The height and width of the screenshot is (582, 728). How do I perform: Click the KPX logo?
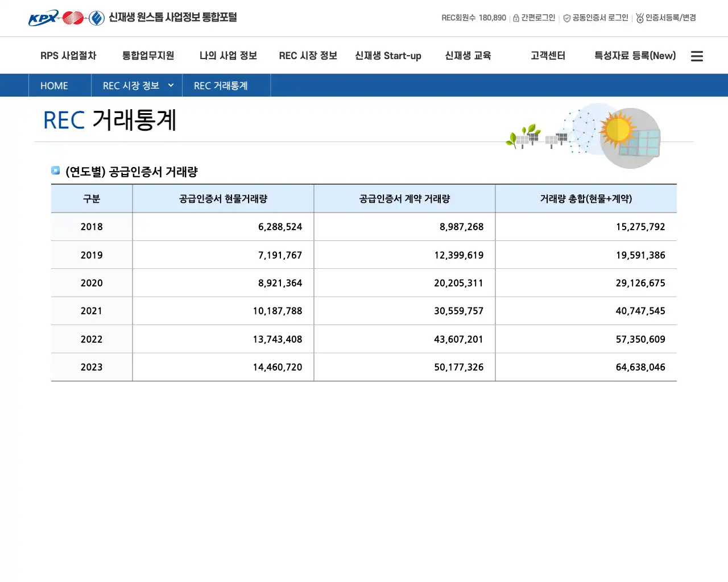tap(43, 18)
